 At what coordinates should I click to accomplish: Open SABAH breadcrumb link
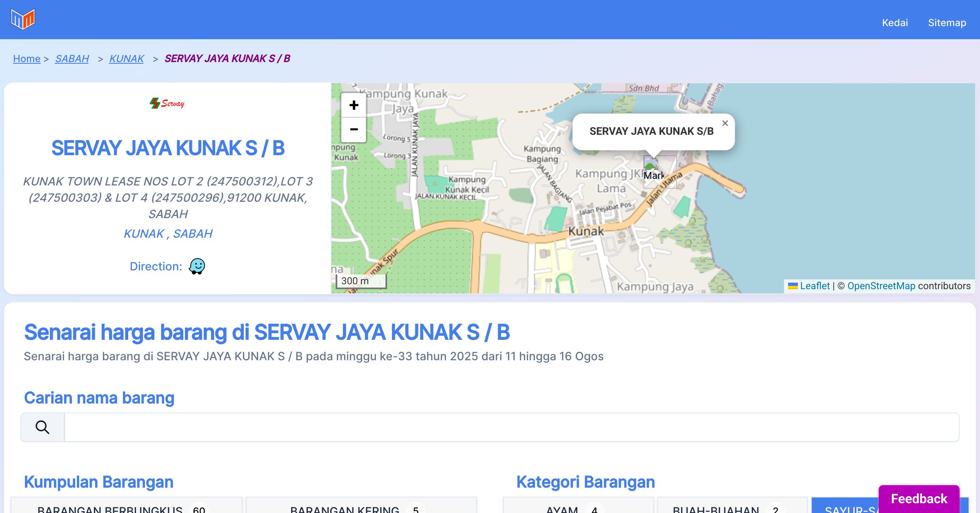point(72,58)
